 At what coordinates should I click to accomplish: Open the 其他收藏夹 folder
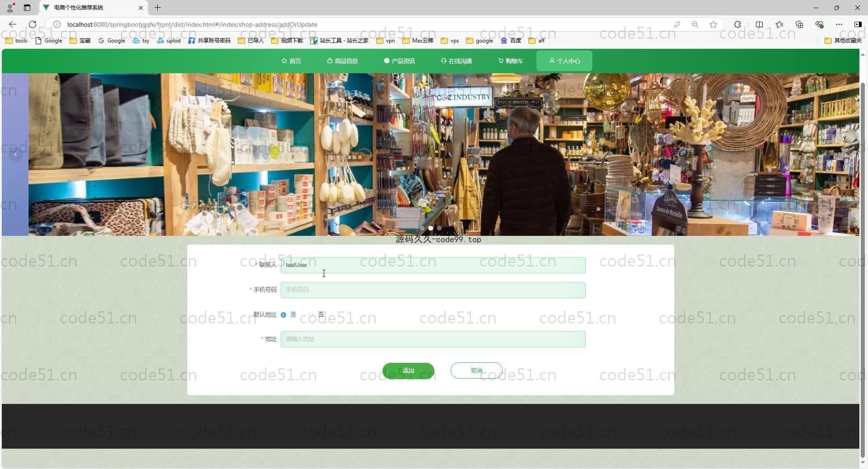click(x=843, y=41)
